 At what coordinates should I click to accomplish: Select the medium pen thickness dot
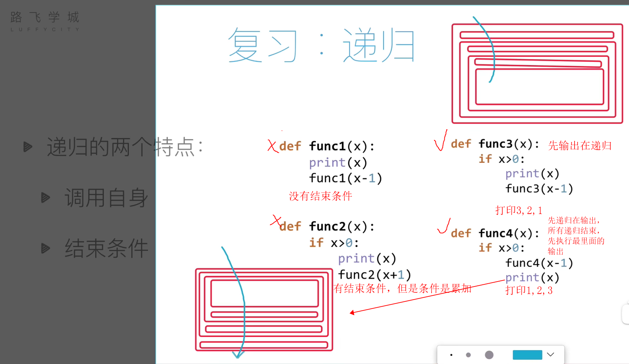468,355
